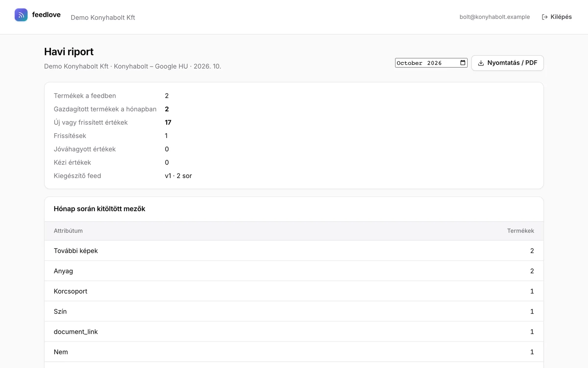
Task: Click the Kiegészítő feed label
Action: click(x=77, y=176)
